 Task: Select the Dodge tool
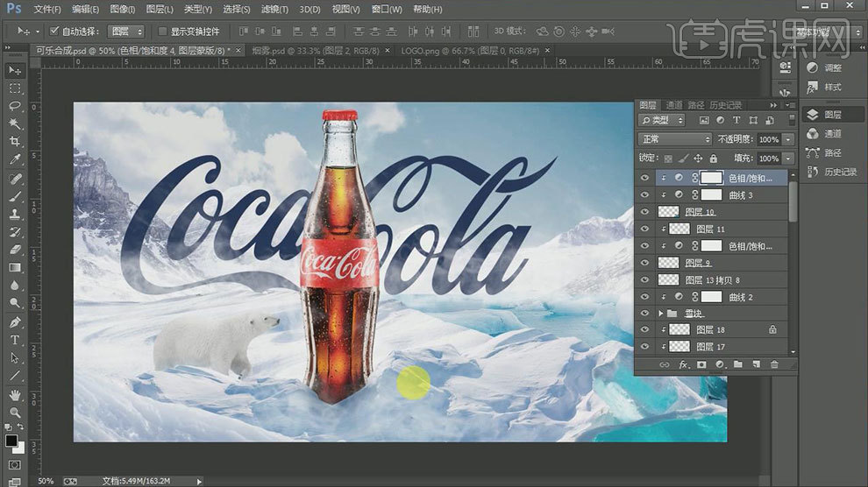click(15, 303)
